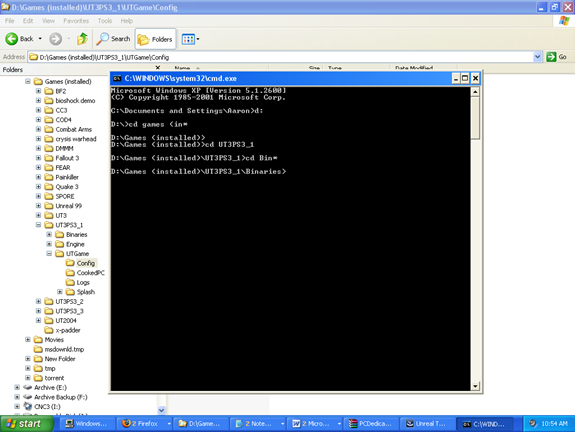Click cmd window scrollbar down arrow
The image size is (576, 433).
475,386
